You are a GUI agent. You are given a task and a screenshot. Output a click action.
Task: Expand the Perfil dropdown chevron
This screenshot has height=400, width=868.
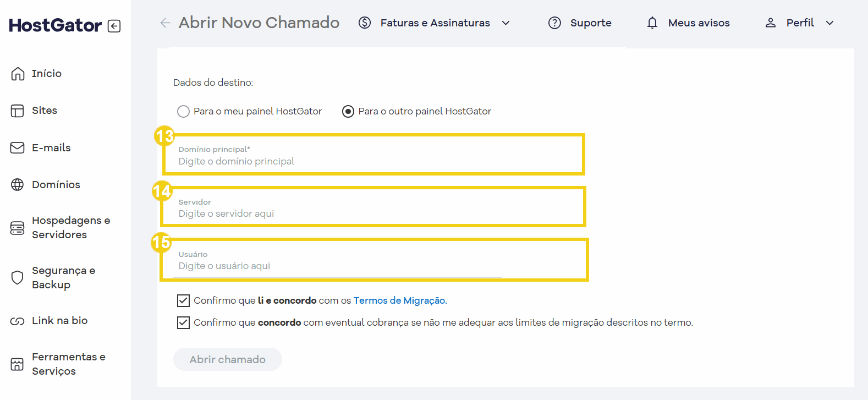(x=830, y=23)
